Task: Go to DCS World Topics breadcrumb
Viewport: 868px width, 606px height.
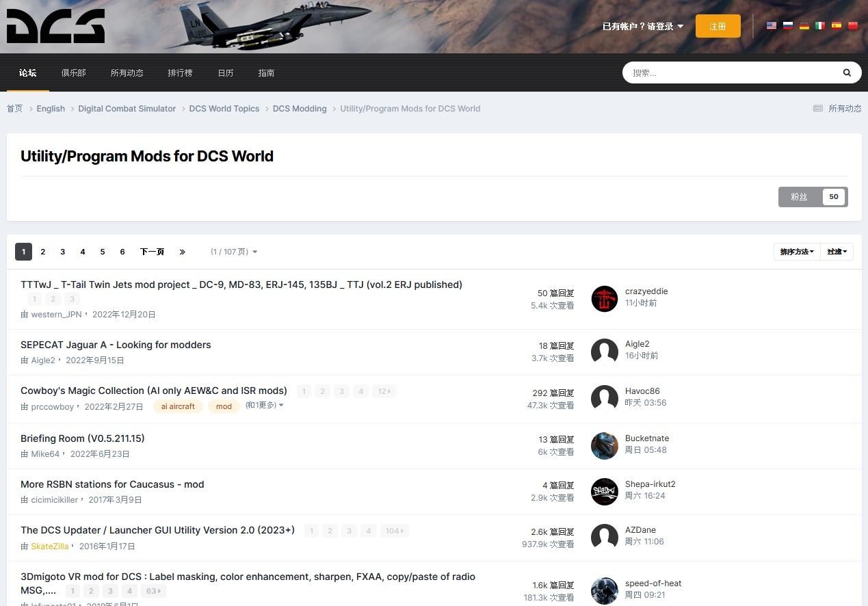Action: 224,109
